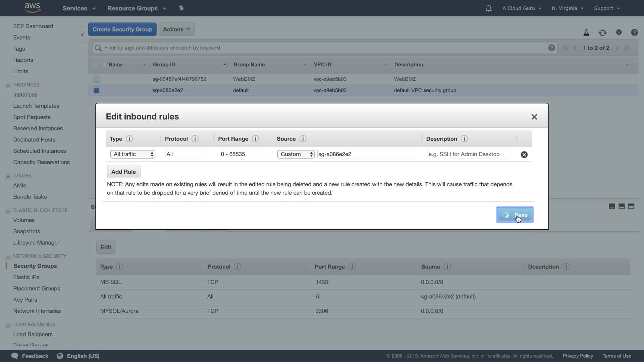Click the experiments flask icon

pyautogui.click(x=586, y=33)
